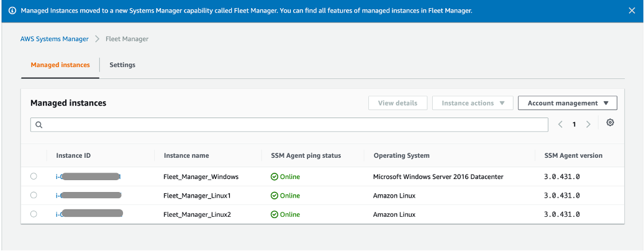Viewport: 644px width, 251px height.
Task: Click Amazon Linux cell for Fleet_Manager_Linux1
Action: click(394, 196)
